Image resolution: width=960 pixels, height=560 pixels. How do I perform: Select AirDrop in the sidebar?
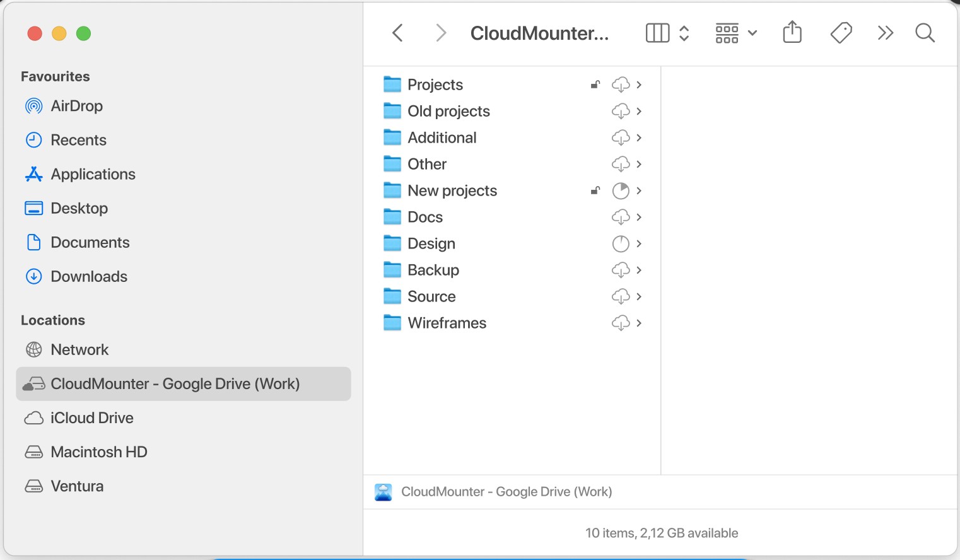click(76, 106)
